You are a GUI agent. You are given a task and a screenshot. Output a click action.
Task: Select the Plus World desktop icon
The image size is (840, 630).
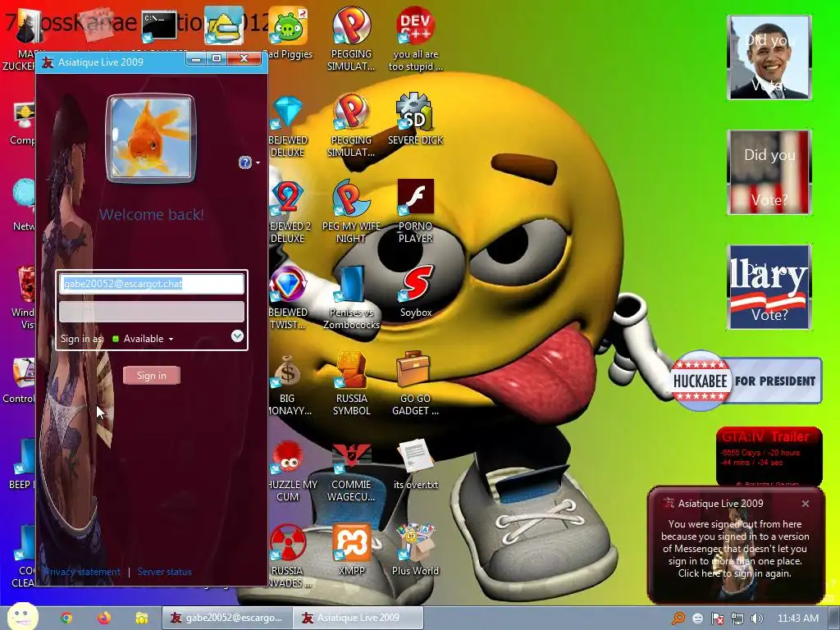click(415, 550)
